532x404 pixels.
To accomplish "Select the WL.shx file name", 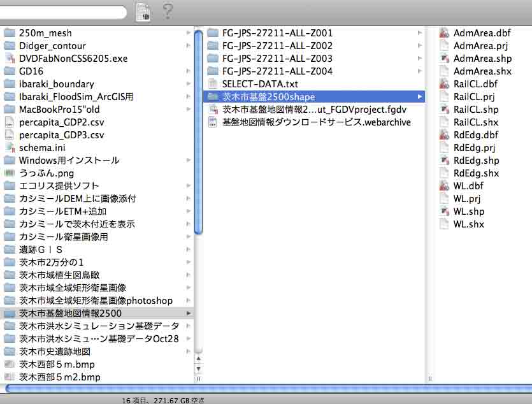I will click(x=468, y=224).
